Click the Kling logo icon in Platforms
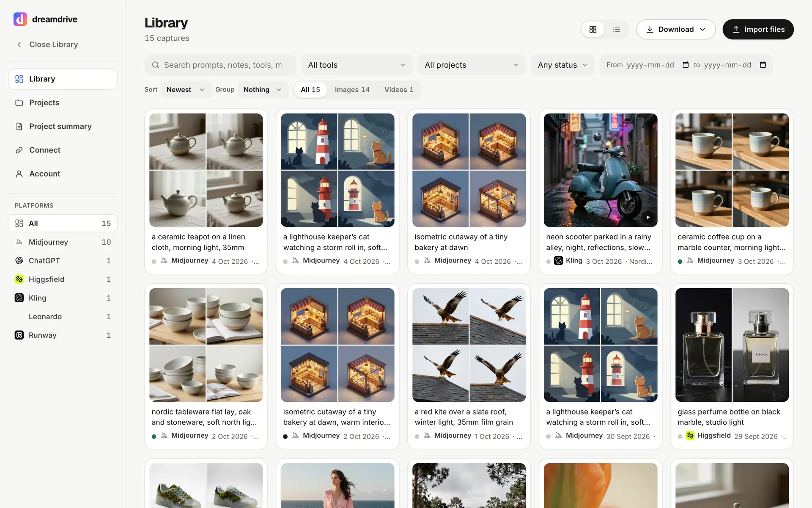The image size is (812, 508). [x=19, y=298]
